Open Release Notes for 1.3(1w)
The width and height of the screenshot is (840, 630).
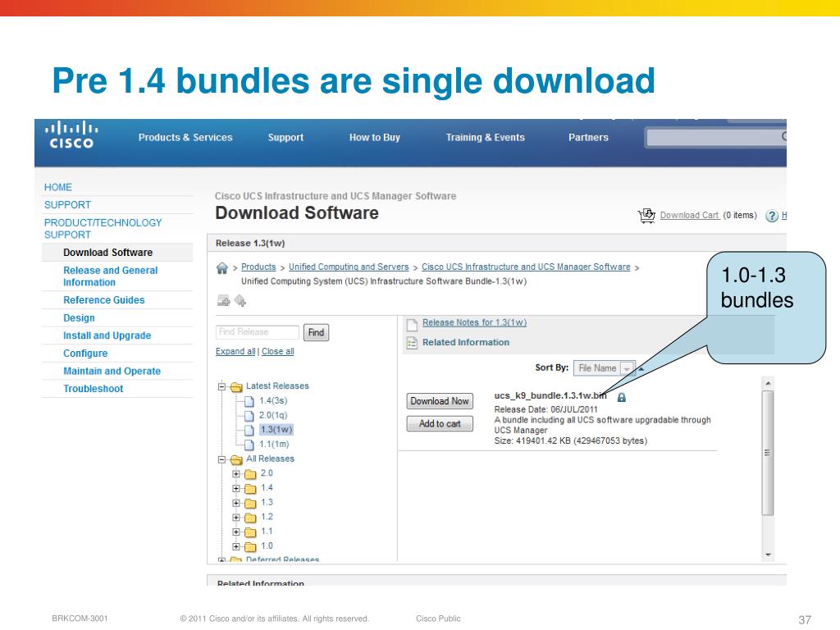[474, 322]
